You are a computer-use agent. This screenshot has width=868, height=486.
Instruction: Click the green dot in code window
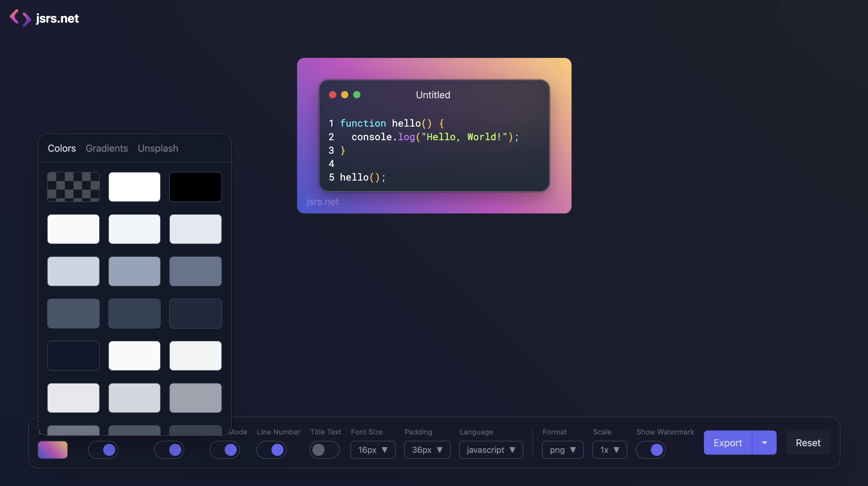coord(356,95)
